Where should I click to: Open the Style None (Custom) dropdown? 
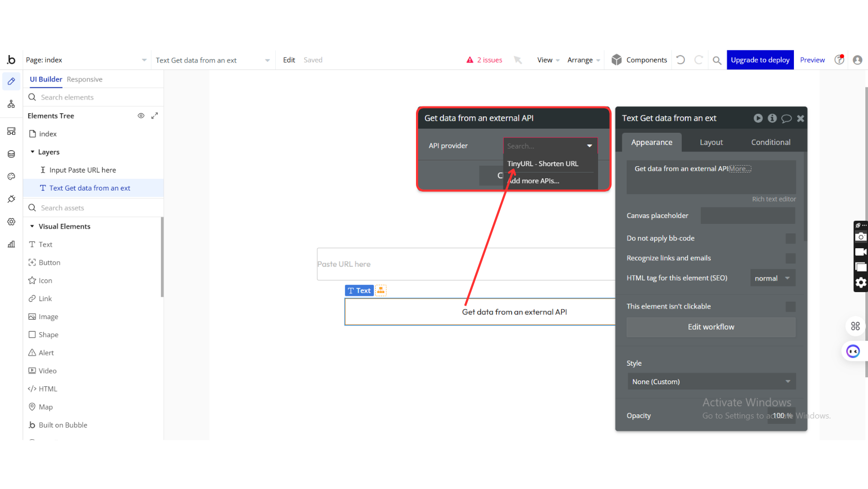711,382
